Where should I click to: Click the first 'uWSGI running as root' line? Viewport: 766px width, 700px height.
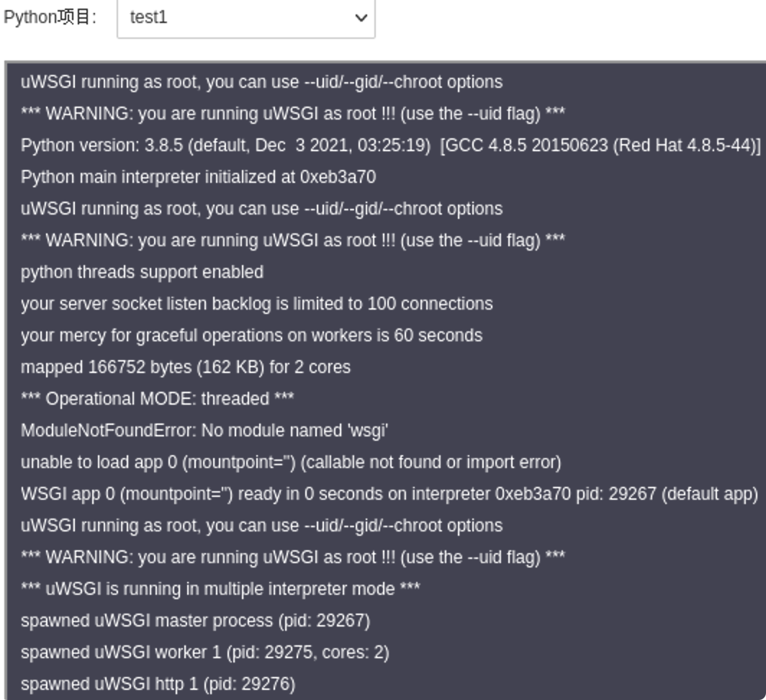coord(261,82)
